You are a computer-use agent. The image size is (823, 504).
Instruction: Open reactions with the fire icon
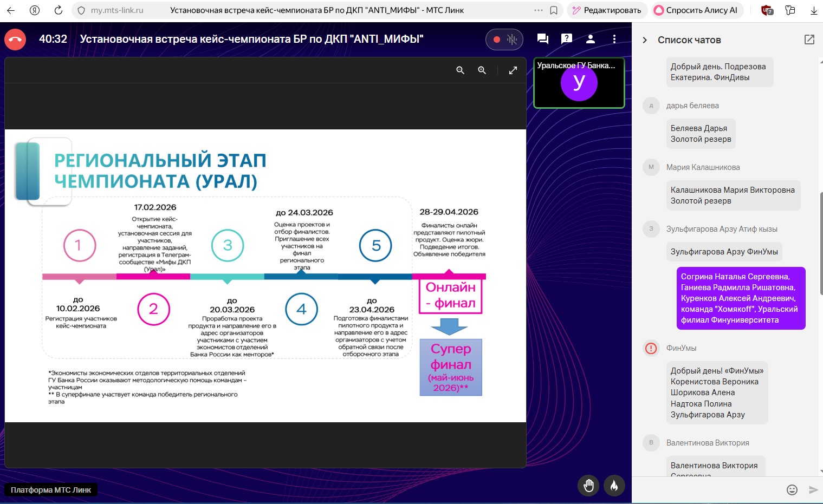click(614, 486)
